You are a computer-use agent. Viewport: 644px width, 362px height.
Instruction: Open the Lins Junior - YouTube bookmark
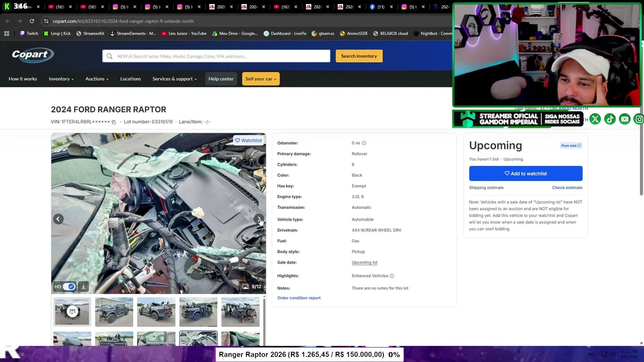tap(184, 34)
